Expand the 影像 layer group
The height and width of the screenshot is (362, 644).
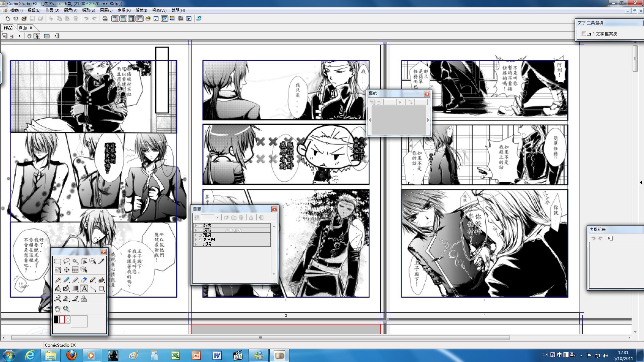[x=196, y=226]
